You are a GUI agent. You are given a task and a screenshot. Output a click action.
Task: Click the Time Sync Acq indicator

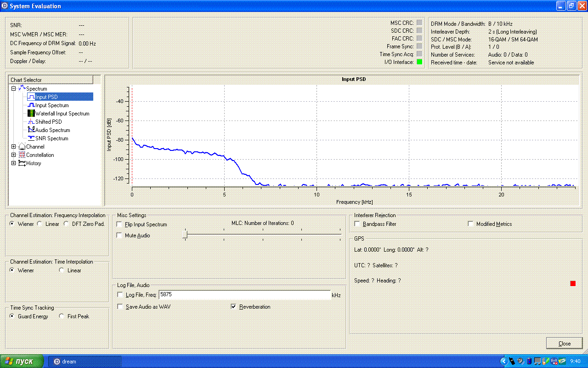(419, 54)
